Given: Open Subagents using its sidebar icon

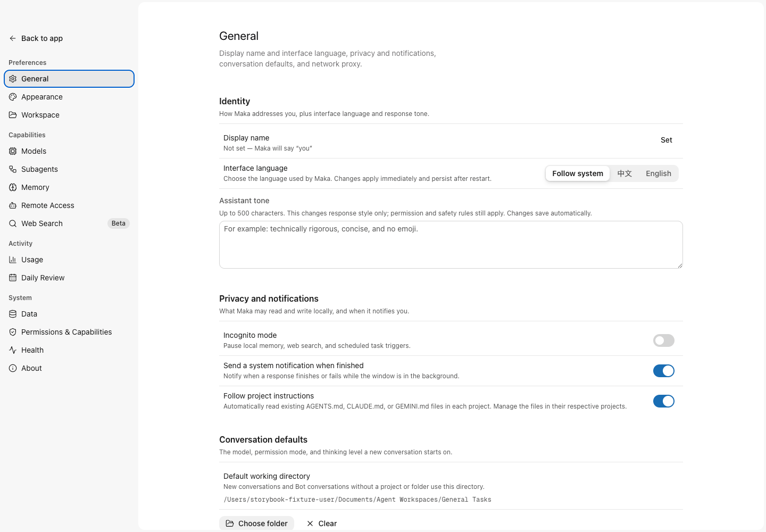Looking at the screenshot, I should coord(13,169).
